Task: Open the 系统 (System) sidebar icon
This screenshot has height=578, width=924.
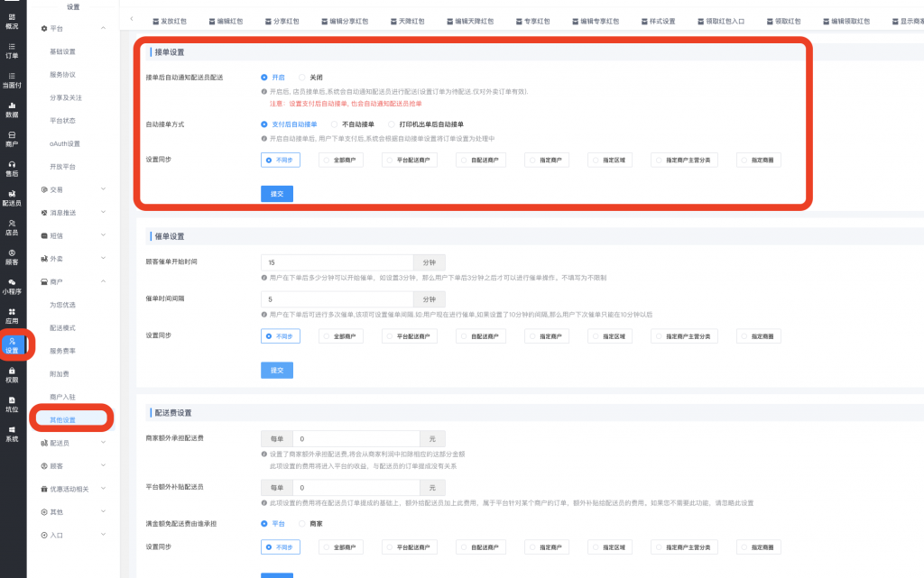Action: click(12, 434)
